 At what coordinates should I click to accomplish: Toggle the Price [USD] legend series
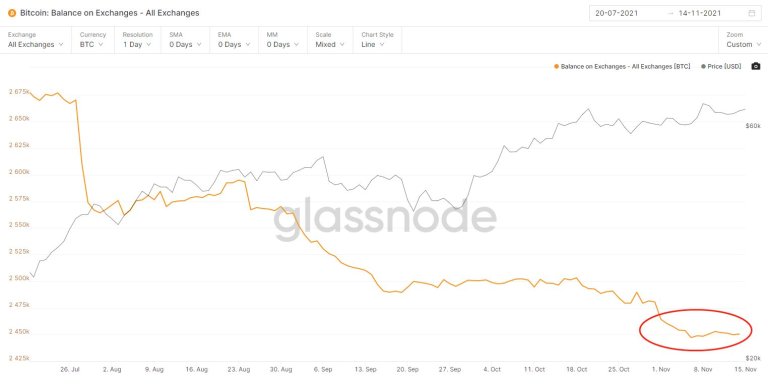721,66
